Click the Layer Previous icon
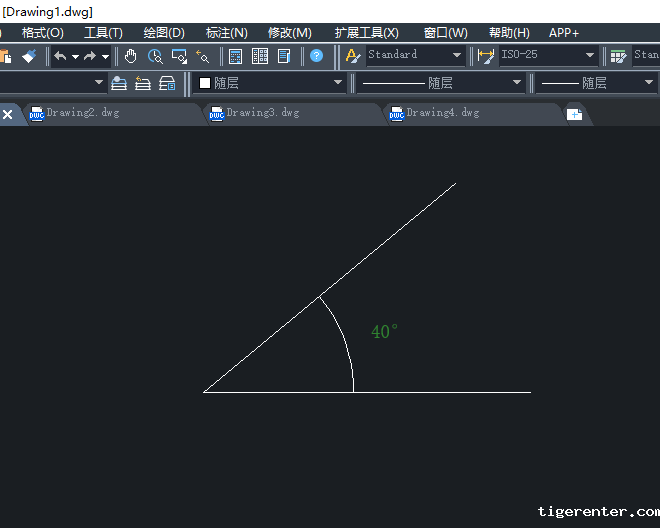Image resolution: width=660 pixels, height=528 pixels. 143,83
